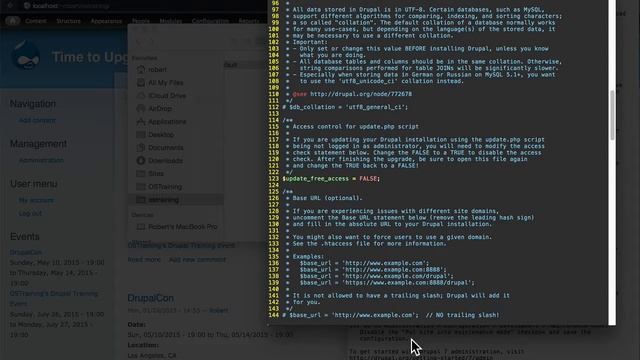Click the robert author link
Image resolution: width=640 pixels, height=360 pixels.
[219, 311]
